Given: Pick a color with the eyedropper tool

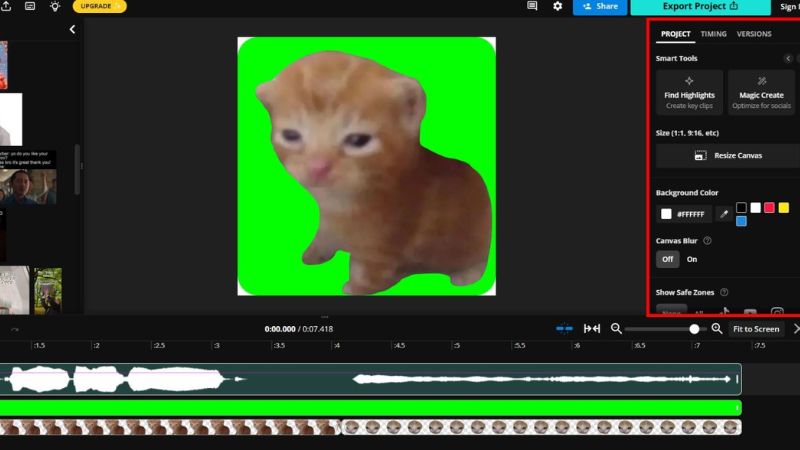Looking at the screenshot, I should pos(723,214).
